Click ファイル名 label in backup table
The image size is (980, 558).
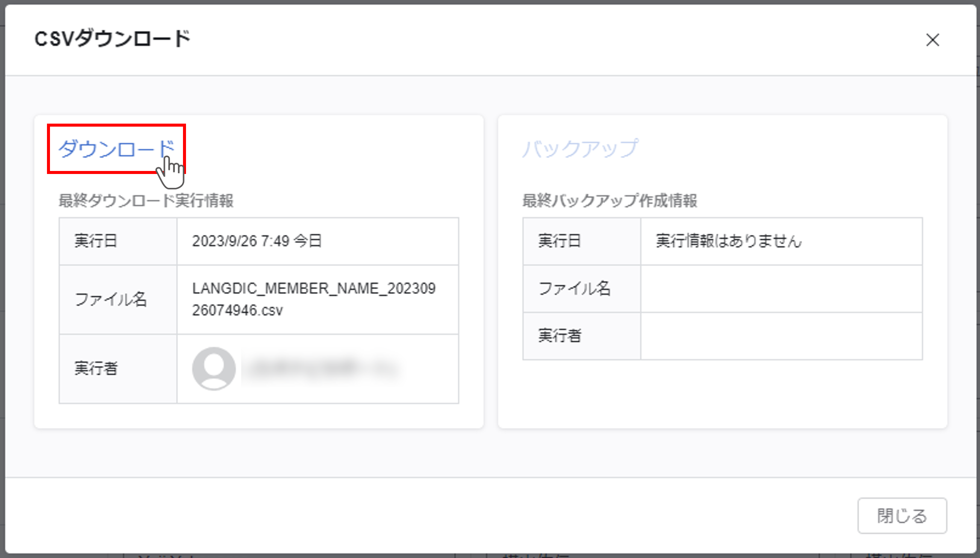click(575, 289)
